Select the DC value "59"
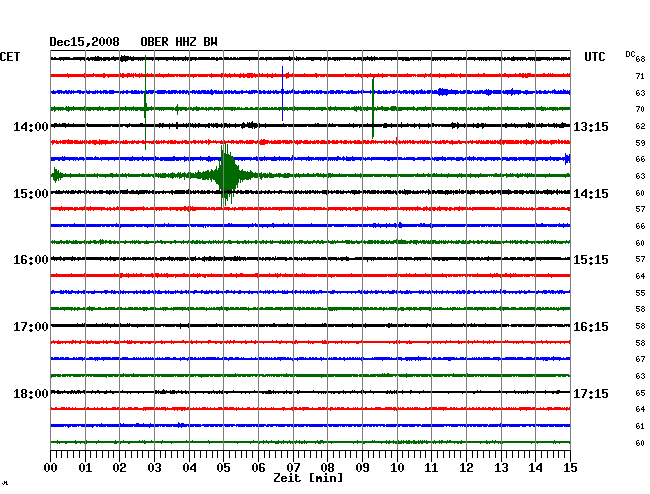The height and width of the screenshot is (494, 650). pyautogui.click(x=640, y=143)
